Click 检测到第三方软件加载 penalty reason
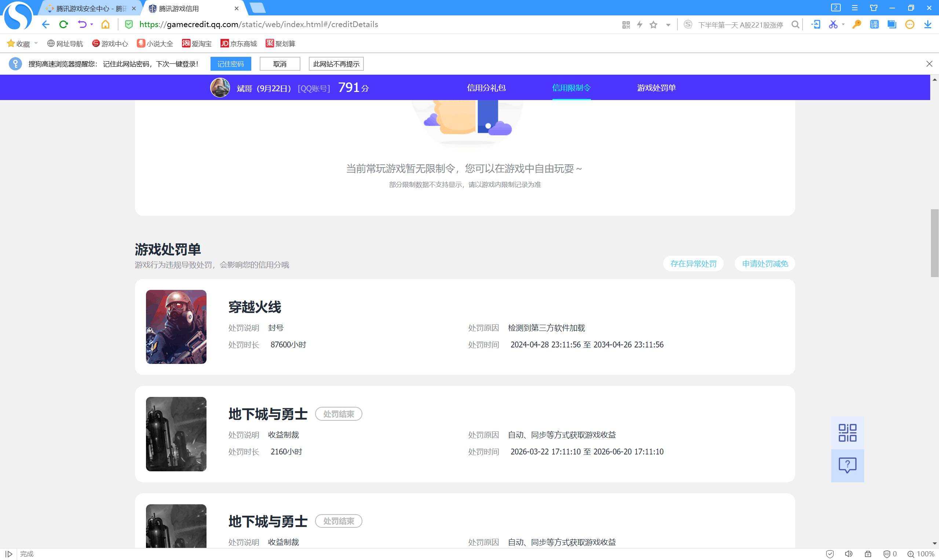 tap(546, 328)
